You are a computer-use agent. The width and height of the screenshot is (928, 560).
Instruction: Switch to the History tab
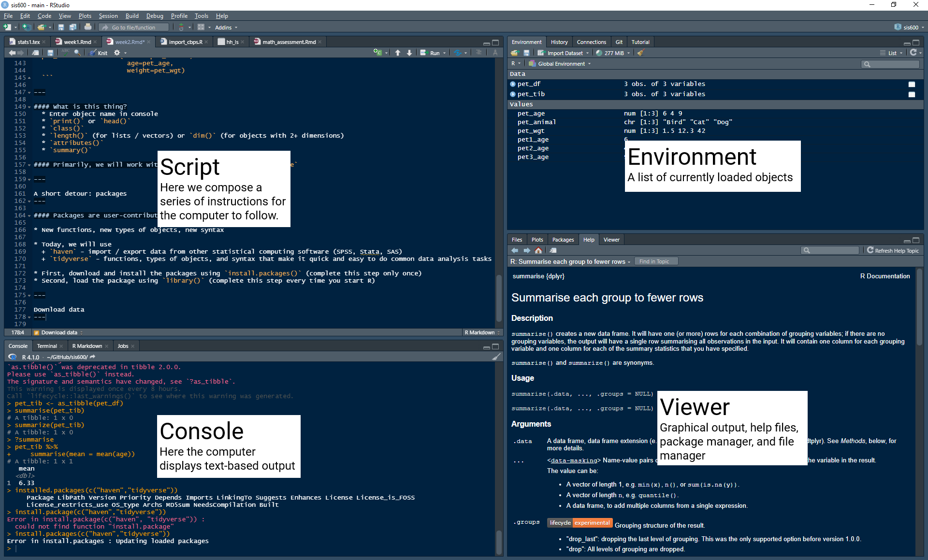(x=559, y=42)
